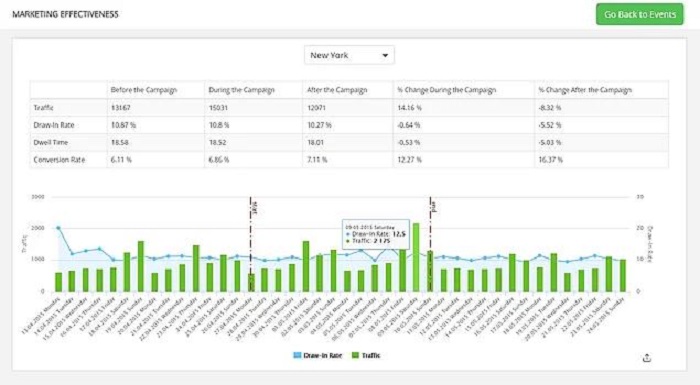This screenshot has width=700, height=385.
Task: Open the New York location dropdown
Action: pyautogui.click(x=349, y=55)
